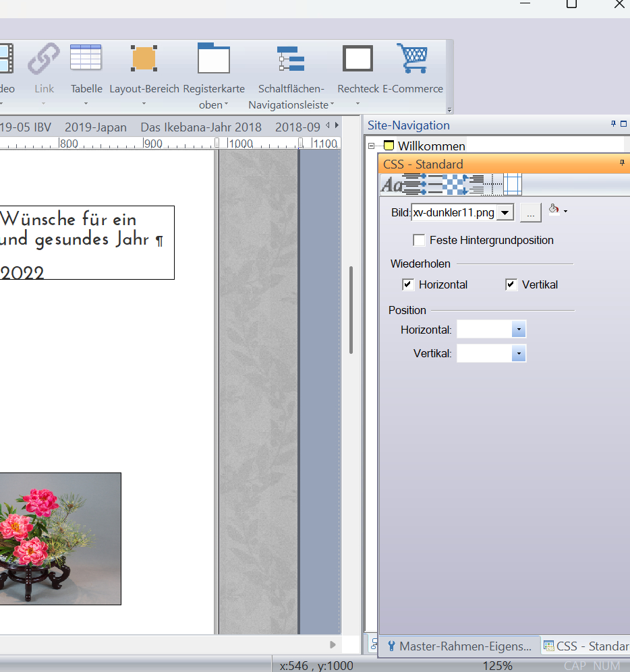Select the Schaltflächen-Navigationsleiste icon
The image size is (630, 672).
[x=291, y=59]
